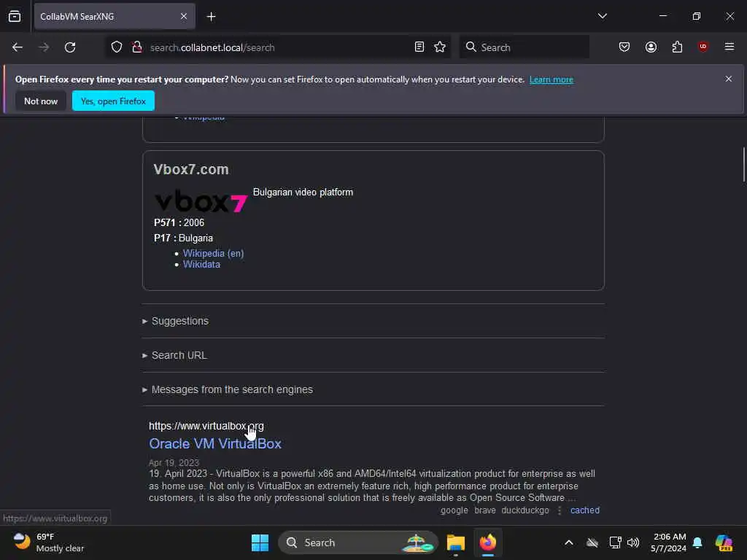Click the google engine label

click(454, 510)
